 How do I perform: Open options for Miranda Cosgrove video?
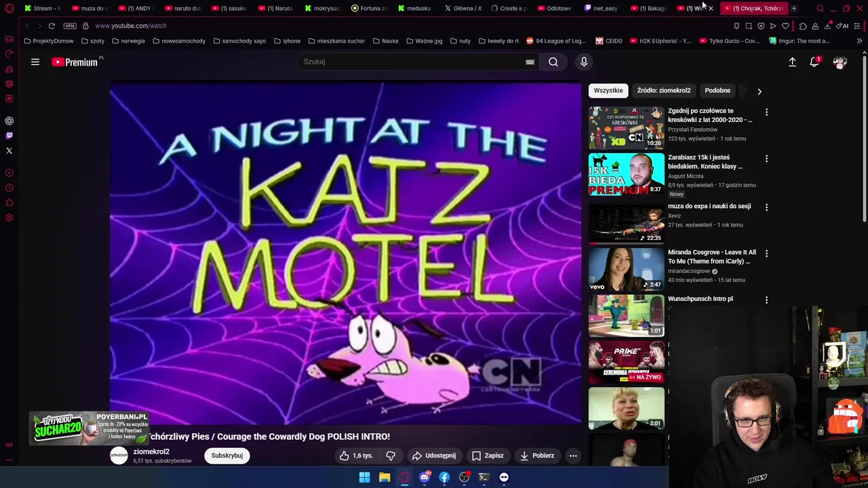pyautogui.click(x=766, y=253)
